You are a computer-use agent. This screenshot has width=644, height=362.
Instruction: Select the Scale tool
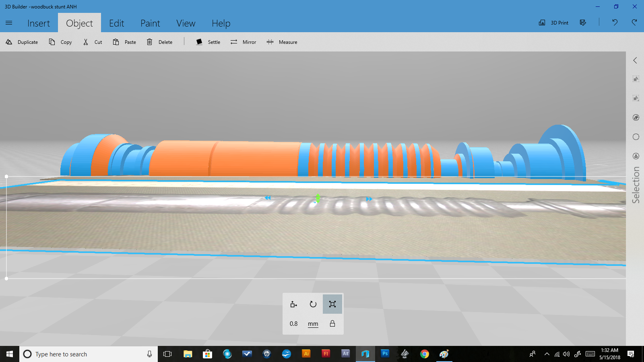[x=332, y=304]
